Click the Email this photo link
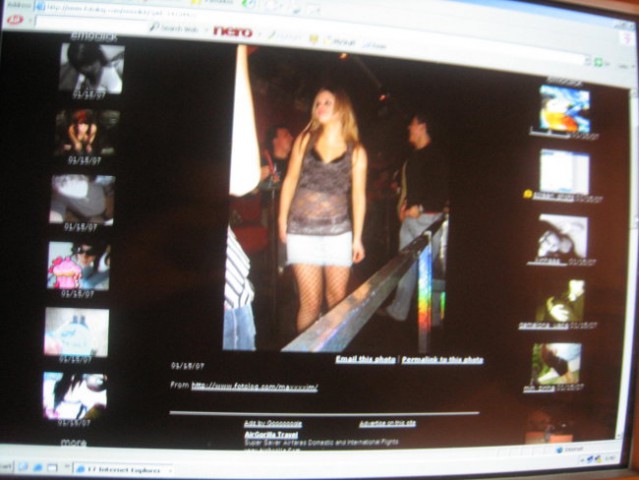This screenshot has width=639, height=480. click(x=365, y=359)
